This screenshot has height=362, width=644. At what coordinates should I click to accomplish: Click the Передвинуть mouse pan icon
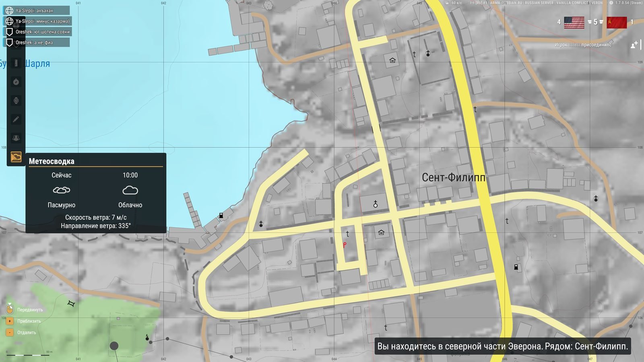pos(10,309)
